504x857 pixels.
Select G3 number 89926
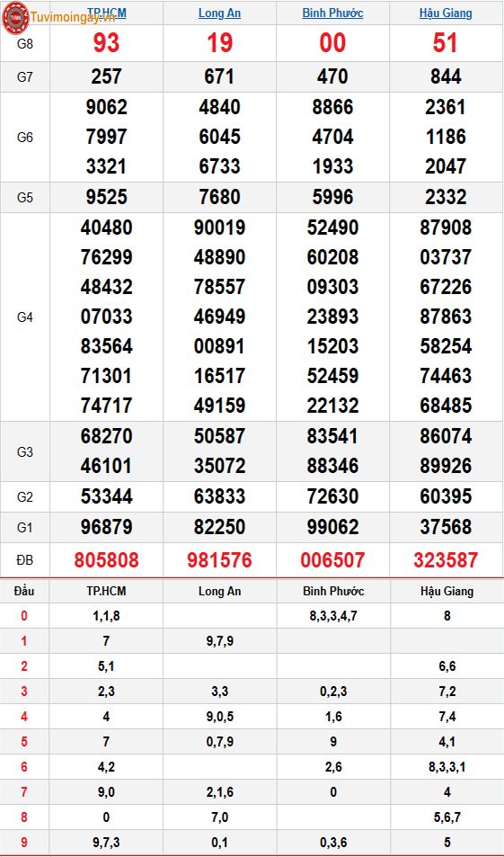446,466
